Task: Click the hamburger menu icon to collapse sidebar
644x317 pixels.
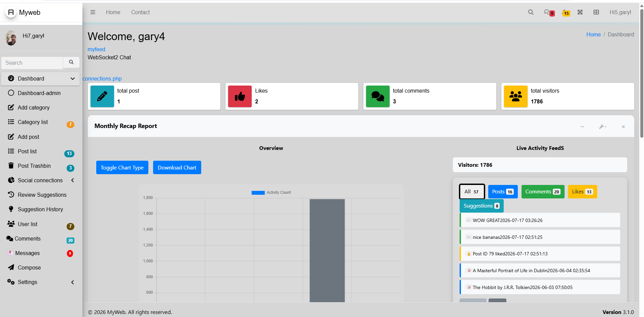Action: pos(93,12)
